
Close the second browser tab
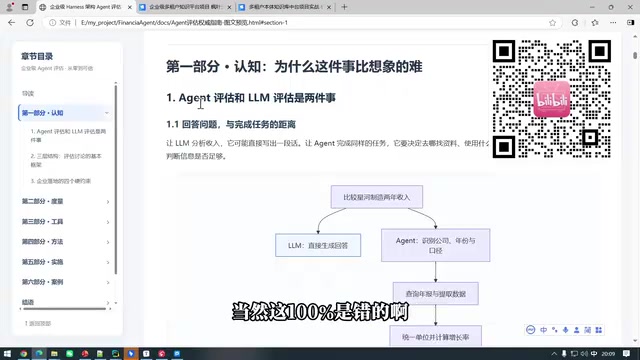click(229, 7)
